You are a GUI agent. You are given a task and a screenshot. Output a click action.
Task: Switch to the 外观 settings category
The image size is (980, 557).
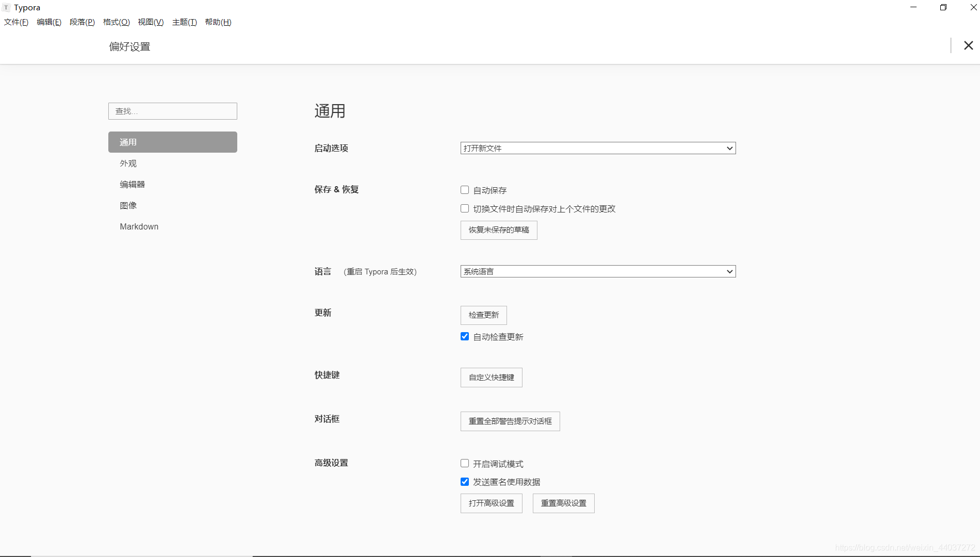coord(173,163)
